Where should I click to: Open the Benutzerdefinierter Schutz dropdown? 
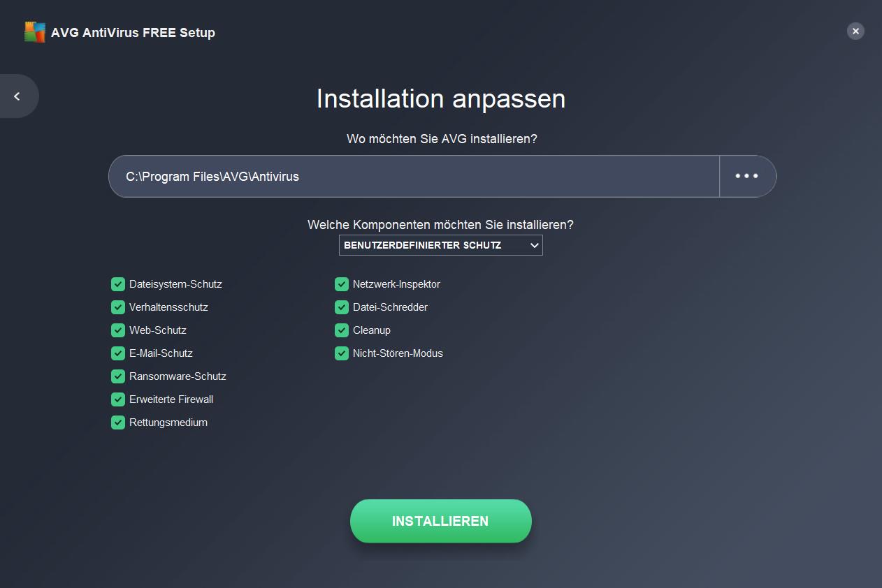(x=441, y=245)
